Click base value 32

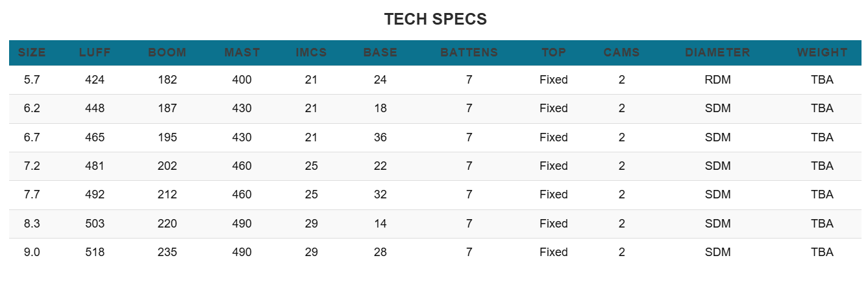tap(380, 194)
